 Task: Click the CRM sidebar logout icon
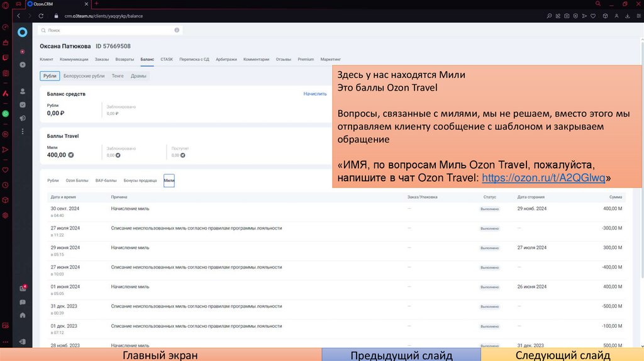pos(23,342)
